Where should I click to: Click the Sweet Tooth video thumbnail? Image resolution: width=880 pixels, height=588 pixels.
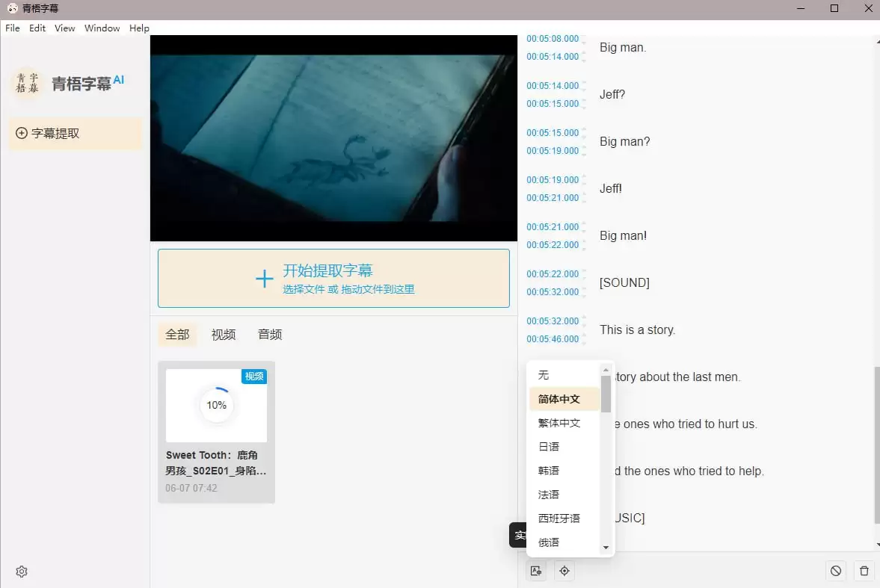coord(216,405)
